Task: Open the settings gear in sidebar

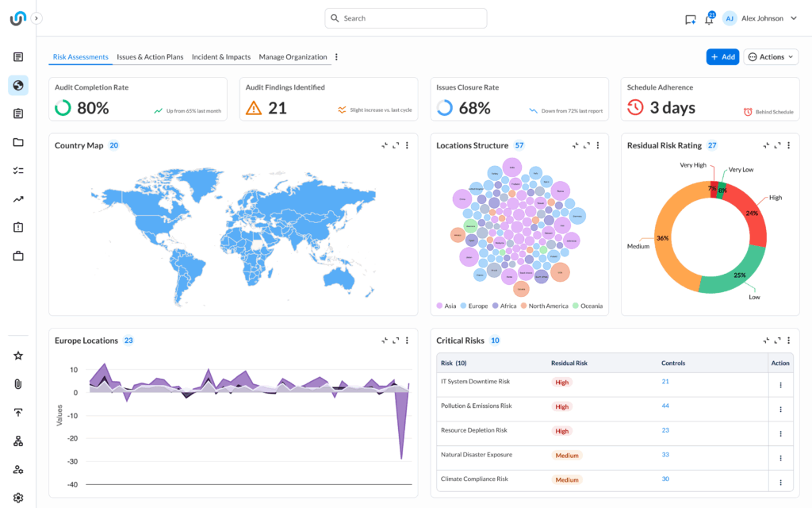Action: [18, 498]
